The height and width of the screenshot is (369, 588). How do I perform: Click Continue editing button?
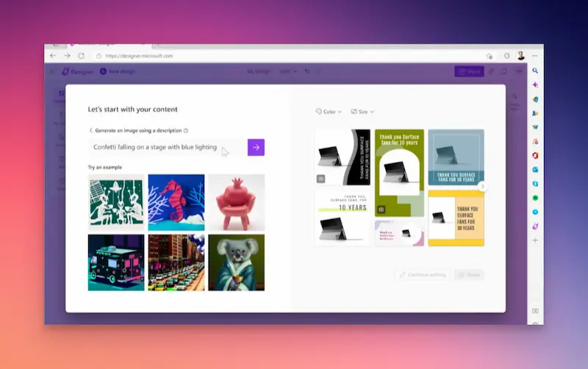click(423, 275)
